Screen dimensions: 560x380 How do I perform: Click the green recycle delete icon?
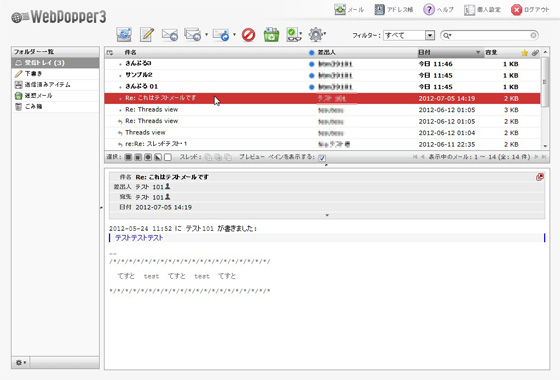pos(271,35)
